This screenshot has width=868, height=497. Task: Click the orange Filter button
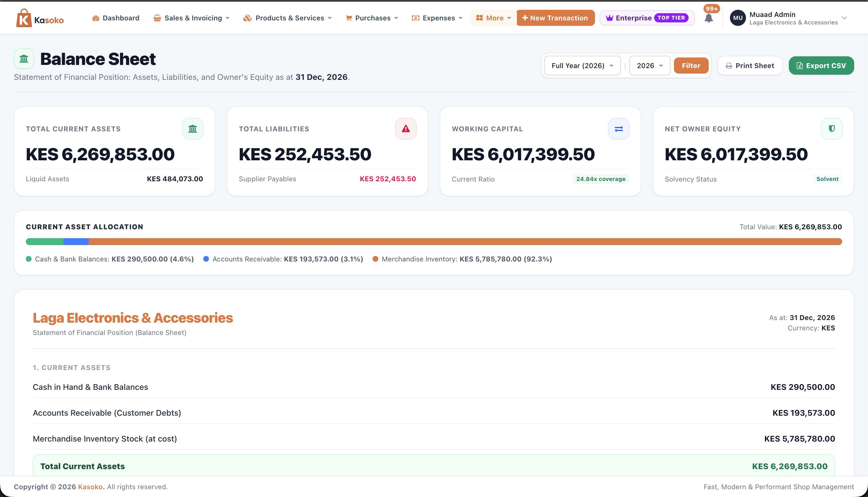[691, 66]
